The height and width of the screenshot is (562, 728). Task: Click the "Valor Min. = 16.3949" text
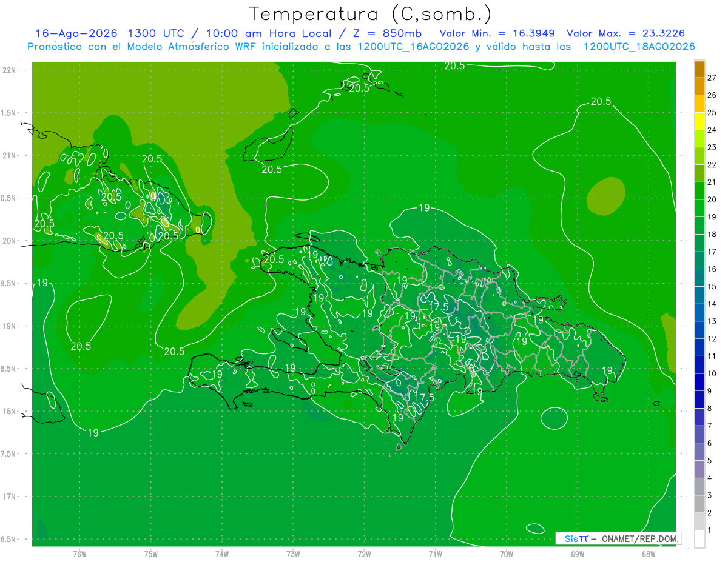[498, 33]
